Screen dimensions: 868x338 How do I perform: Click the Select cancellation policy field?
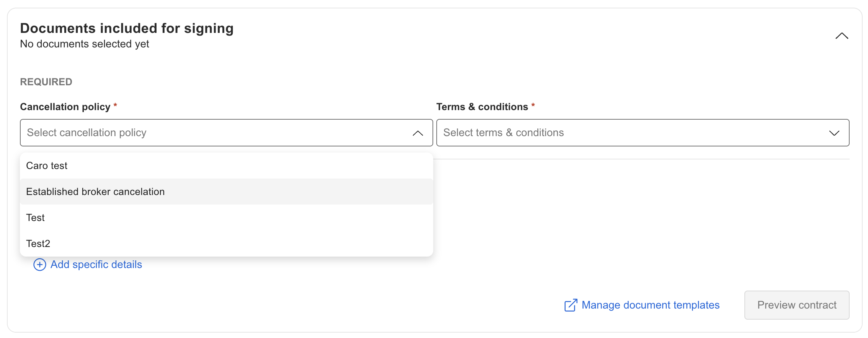[227, 133]
